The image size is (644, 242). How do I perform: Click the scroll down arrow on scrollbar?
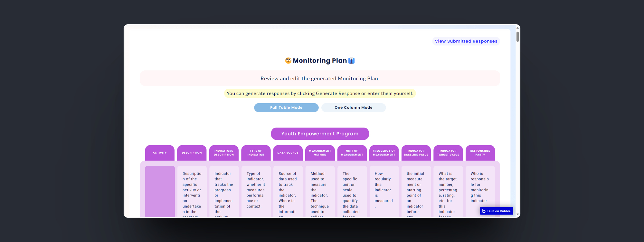pyautogui.click(x=517, y=214)
